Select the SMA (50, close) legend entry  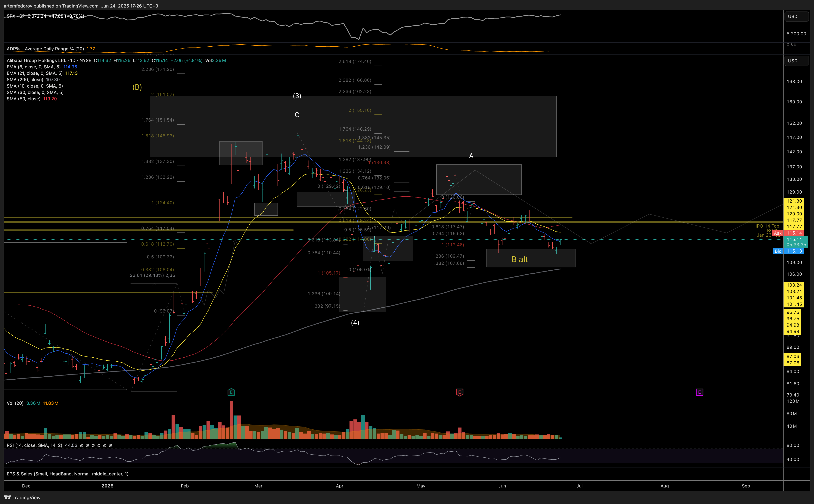click(x=24, y=99)
